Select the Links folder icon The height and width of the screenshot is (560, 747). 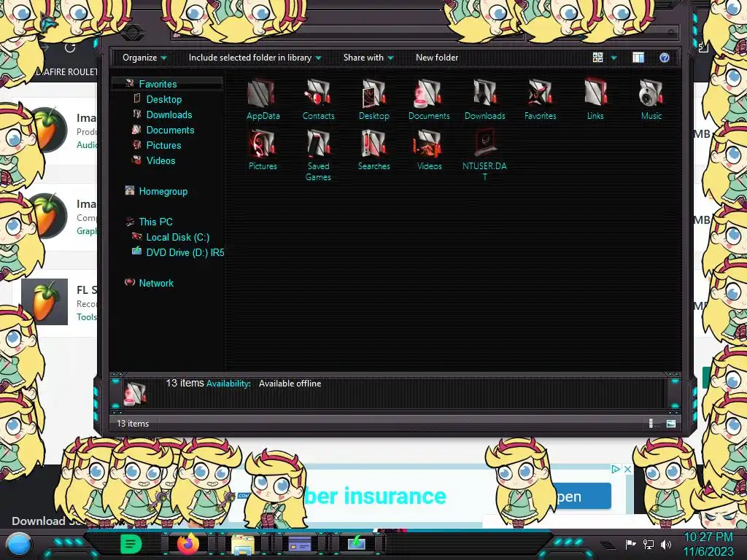595,99
